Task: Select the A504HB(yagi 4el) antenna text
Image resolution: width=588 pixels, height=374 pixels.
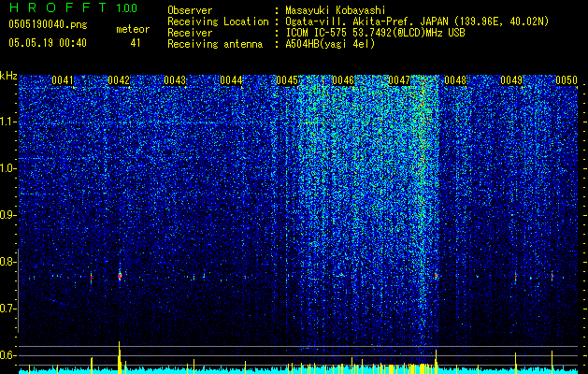Action: pyautogui.click(x=330, y=44)
